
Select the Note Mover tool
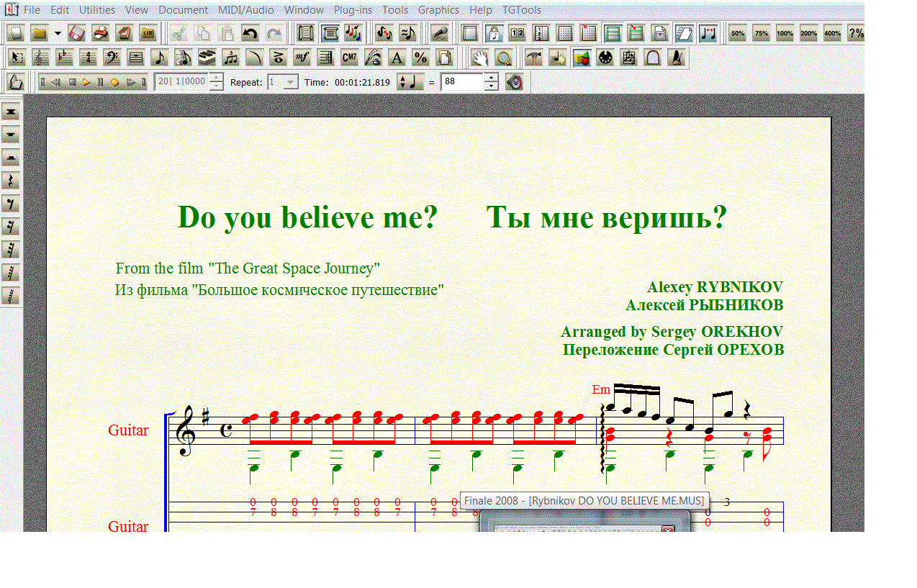click(x=558, y=58)
